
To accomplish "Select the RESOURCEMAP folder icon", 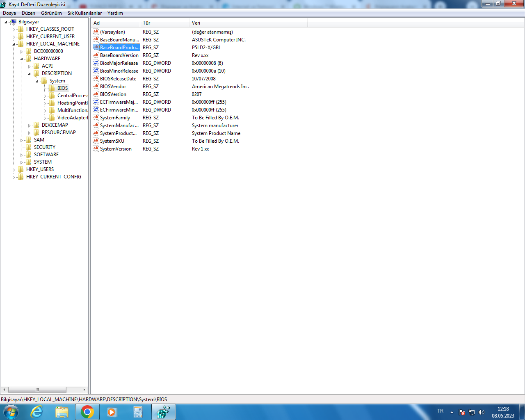I will coord(37,132).
